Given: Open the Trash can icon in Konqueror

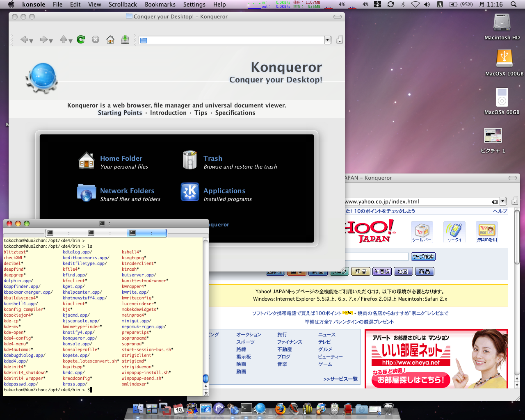Looking at the screenshot, I should 190,160.
